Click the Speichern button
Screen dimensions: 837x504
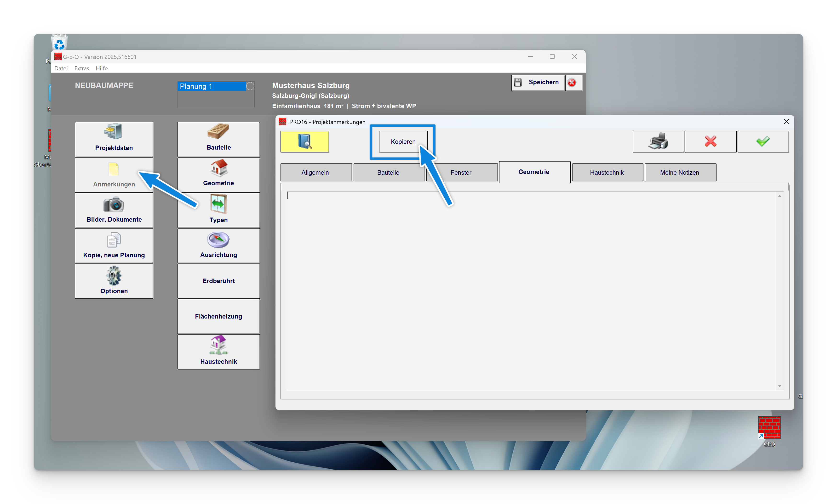click(x=538, y=83)
